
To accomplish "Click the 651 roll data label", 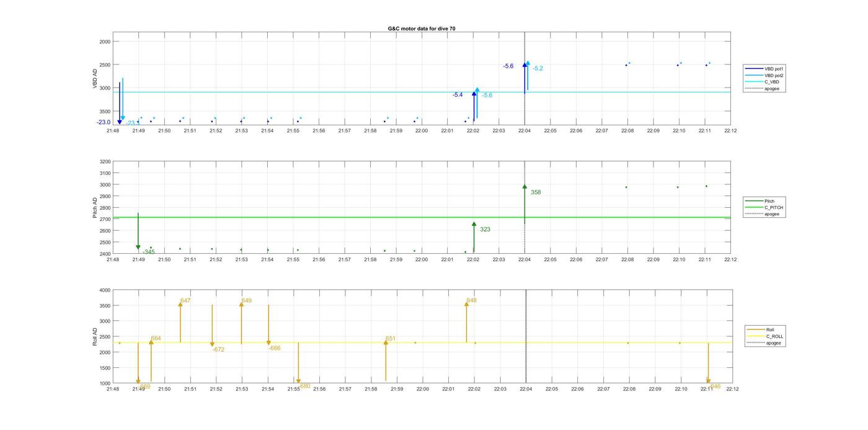I will click(391, 339).
